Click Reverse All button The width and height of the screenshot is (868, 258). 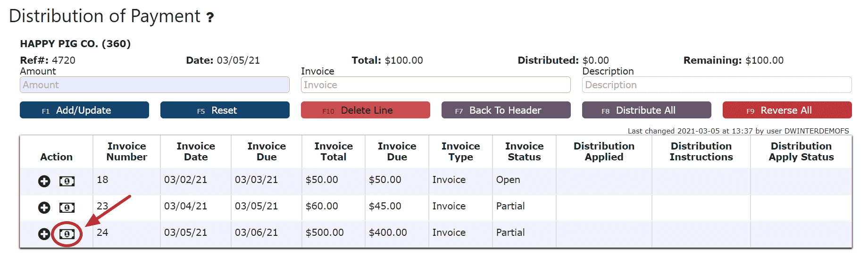pos(787,110)
